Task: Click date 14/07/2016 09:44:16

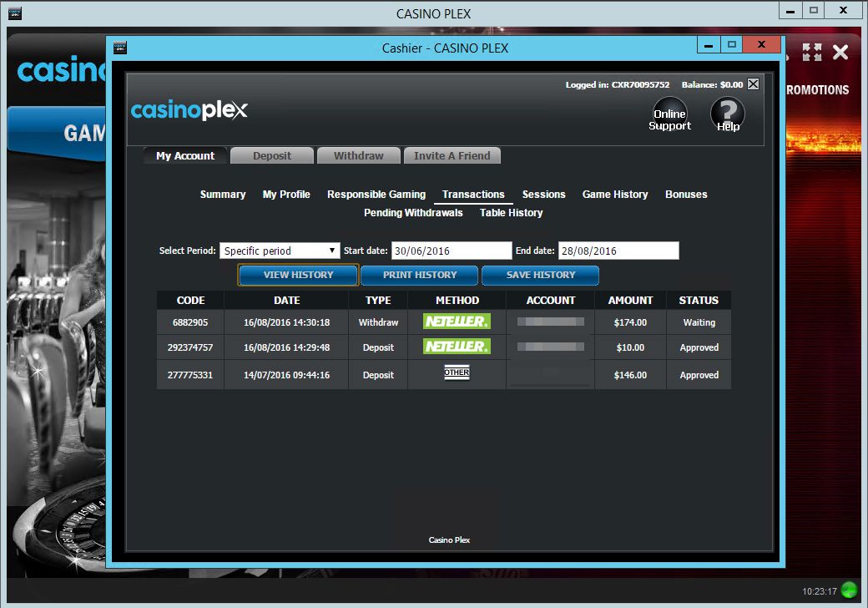Action: 287,375
